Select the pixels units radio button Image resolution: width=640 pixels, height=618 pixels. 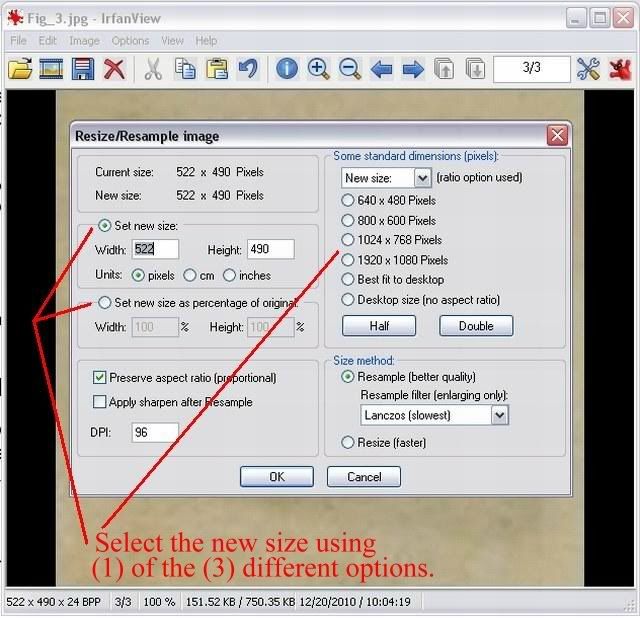138,276
